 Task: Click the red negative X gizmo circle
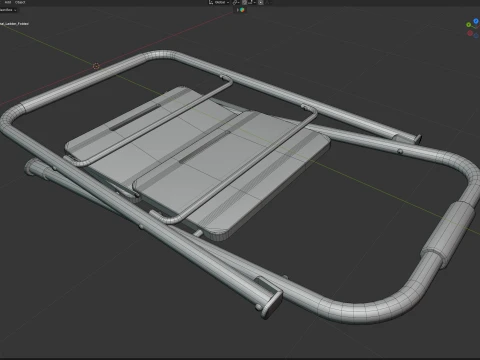470,33
